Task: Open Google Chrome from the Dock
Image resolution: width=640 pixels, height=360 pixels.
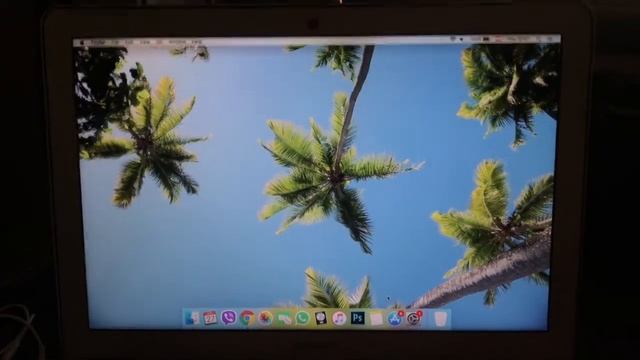Action: click(247, 318)
